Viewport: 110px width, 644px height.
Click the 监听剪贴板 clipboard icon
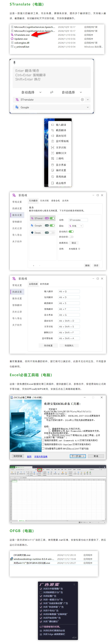[x=53, y=141]
